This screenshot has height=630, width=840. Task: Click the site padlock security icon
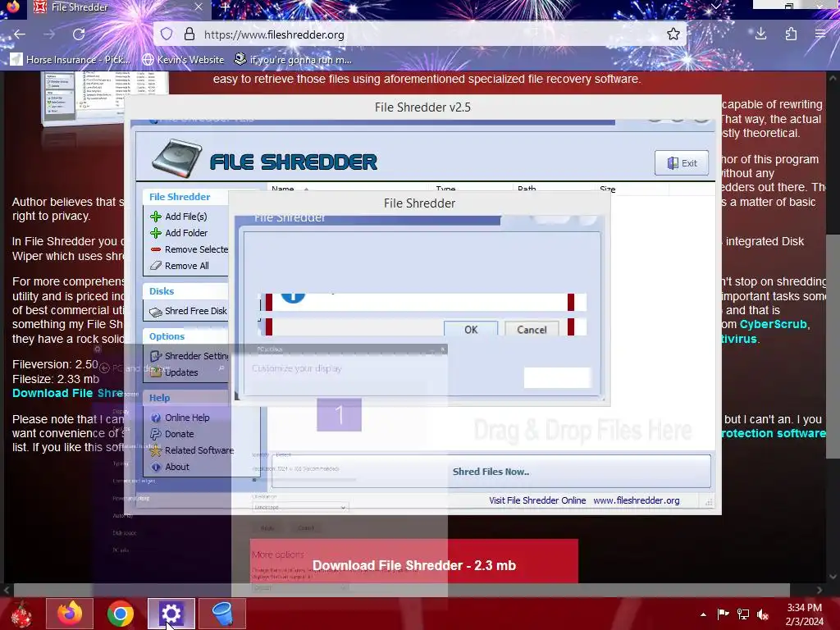tap(189, 34)
